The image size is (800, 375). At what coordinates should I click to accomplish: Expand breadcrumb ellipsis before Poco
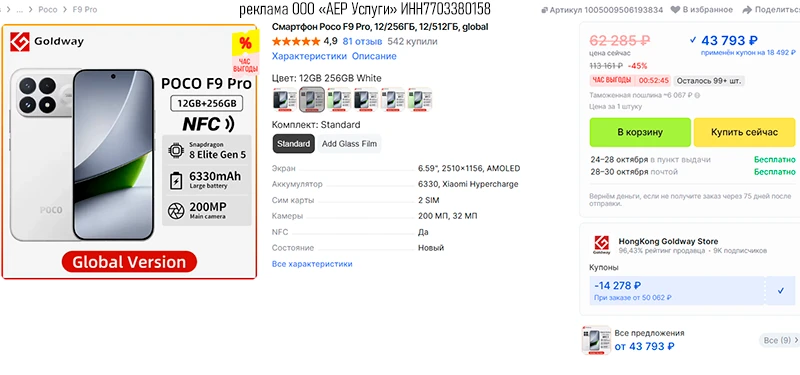[x=20, y=10]
